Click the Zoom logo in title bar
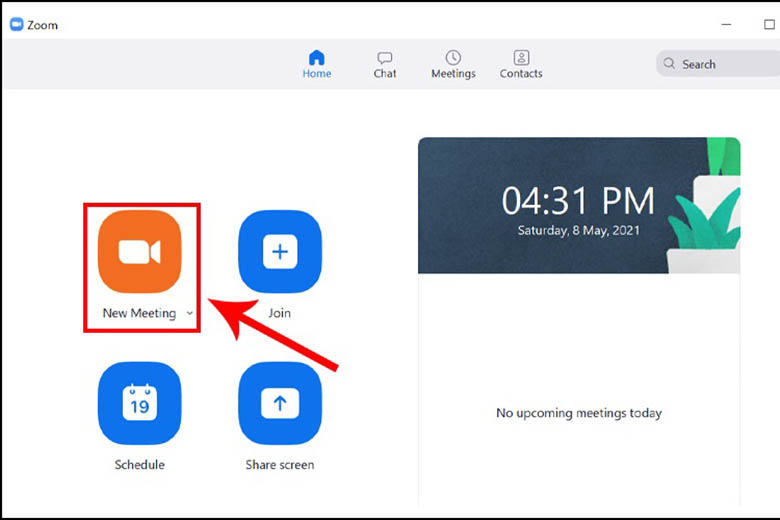 click(x=17, y=25)
